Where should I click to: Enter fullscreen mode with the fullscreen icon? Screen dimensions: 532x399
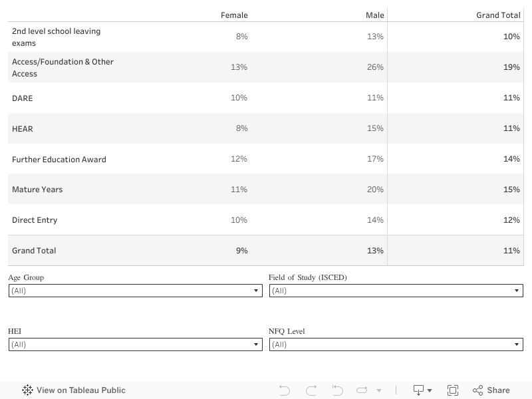tap(453, 390)
